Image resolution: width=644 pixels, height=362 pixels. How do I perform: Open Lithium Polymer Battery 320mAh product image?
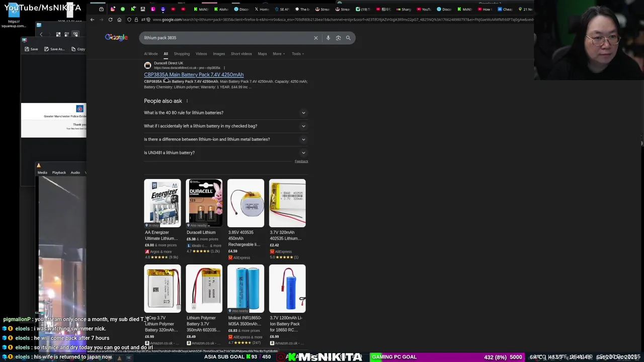point(162,289)
